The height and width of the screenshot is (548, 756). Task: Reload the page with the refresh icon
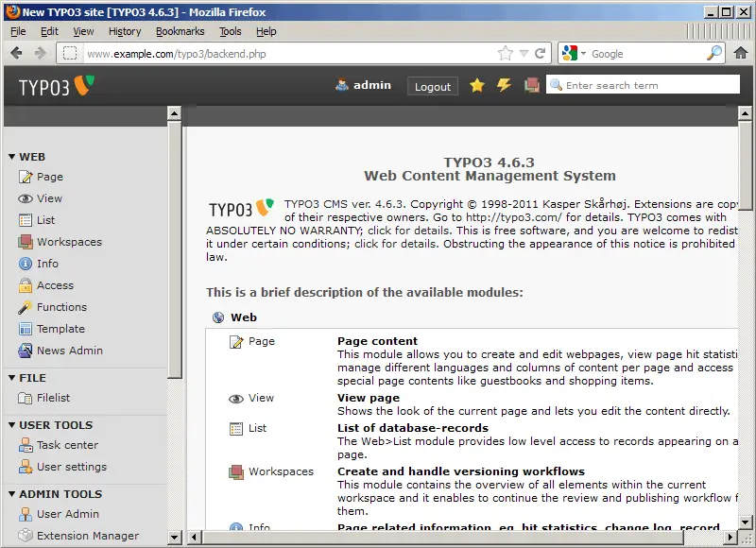point(540,53)
